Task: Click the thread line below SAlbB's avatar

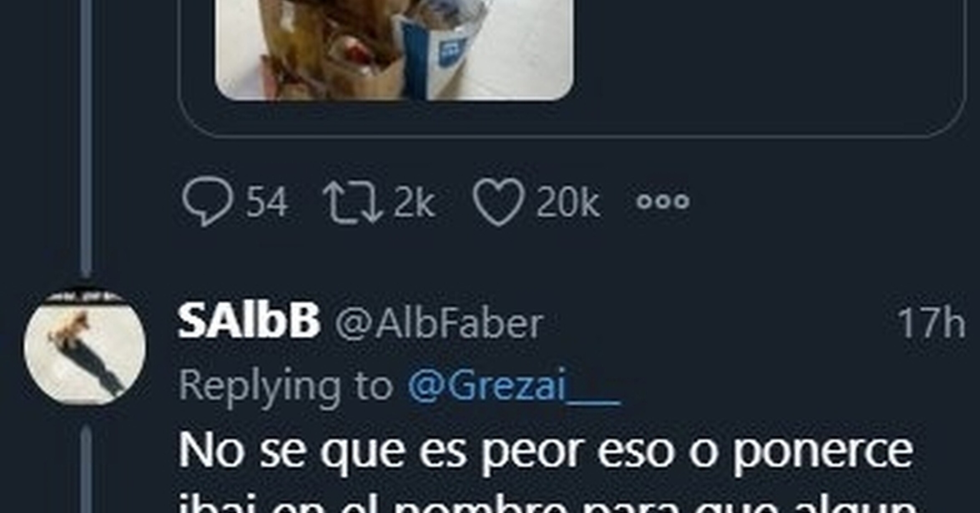Action: [x=86, y=470]
